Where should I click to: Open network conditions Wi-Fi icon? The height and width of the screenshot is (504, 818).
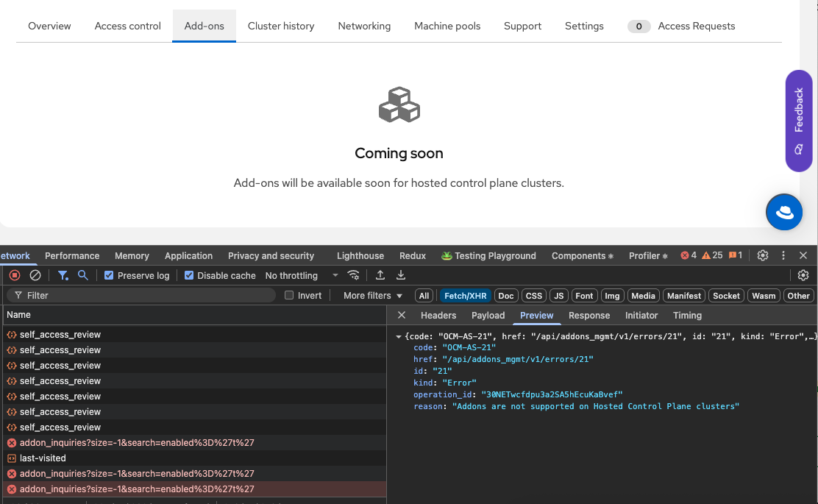click(354, 275)
